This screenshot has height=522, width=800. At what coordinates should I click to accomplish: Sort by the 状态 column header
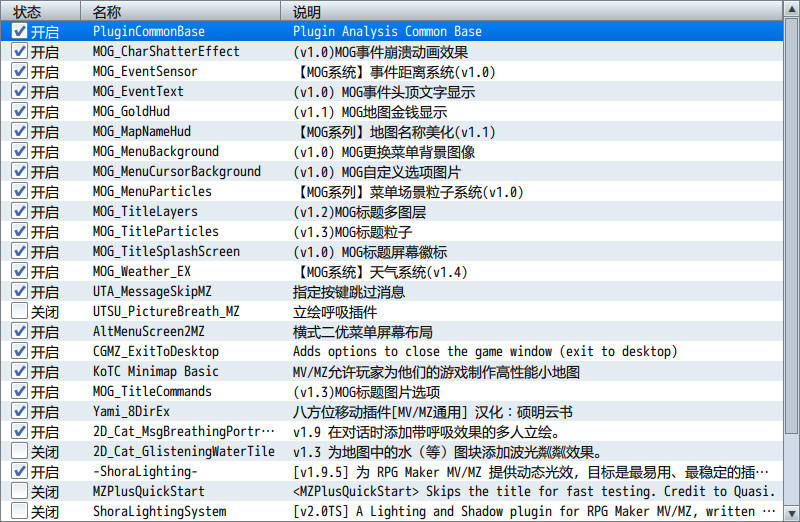click(x=40, y=11)
